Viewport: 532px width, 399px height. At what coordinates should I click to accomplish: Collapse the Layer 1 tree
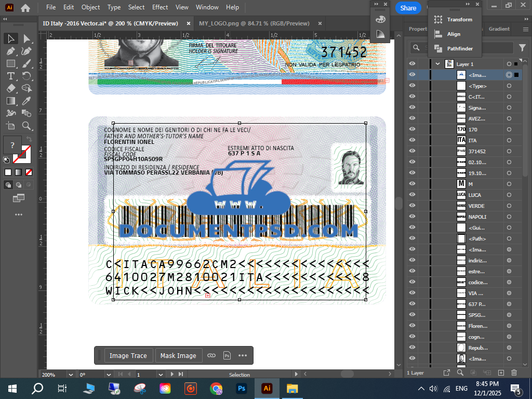pyautogui.click(x=438, y=64)
